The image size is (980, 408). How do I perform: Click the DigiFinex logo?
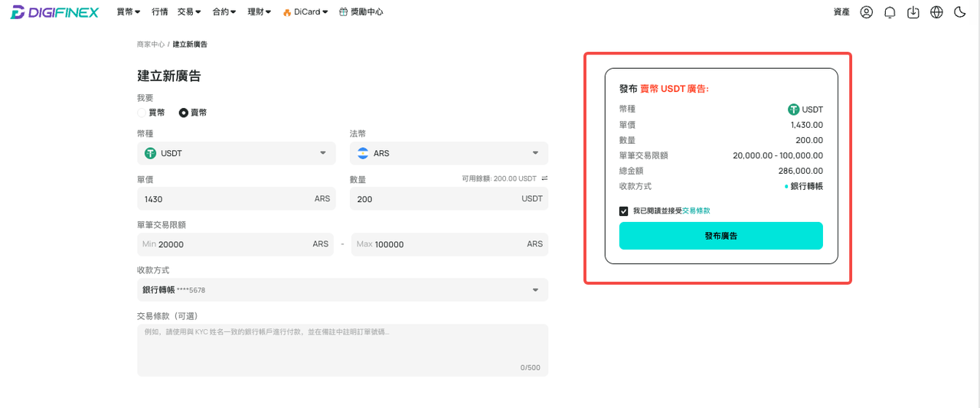coord(54,12)
